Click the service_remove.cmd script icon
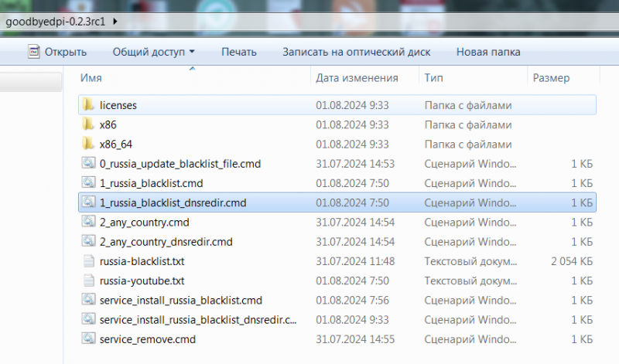The width and height of the screenshot is (619, 364). [x=88, y=339]
